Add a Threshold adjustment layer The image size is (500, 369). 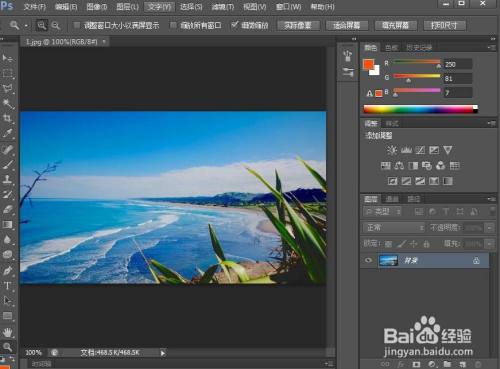pyautogui.click(x=420, y=181)
